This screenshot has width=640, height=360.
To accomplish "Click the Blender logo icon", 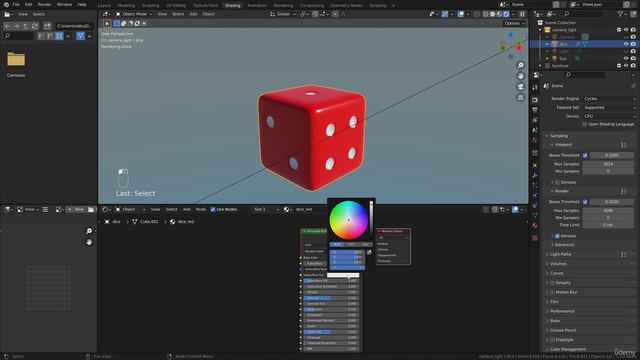I will (6, 4).
